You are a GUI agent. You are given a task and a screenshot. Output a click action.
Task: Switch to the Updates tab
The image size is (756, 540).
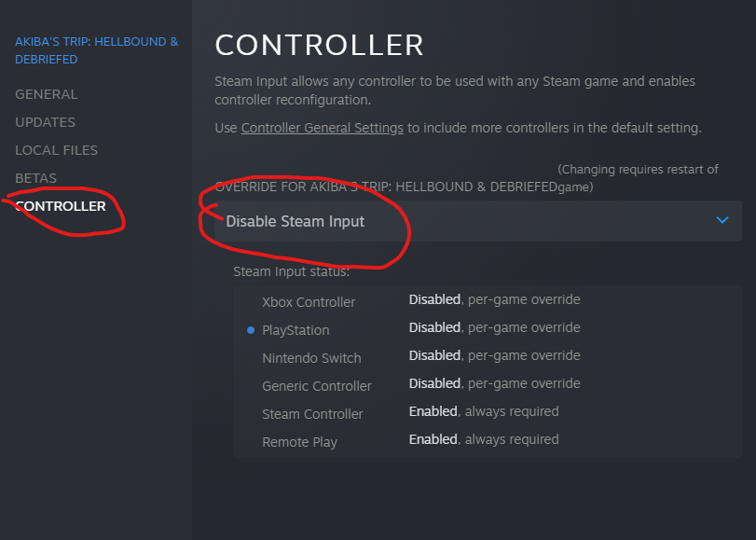pos(46,122)
